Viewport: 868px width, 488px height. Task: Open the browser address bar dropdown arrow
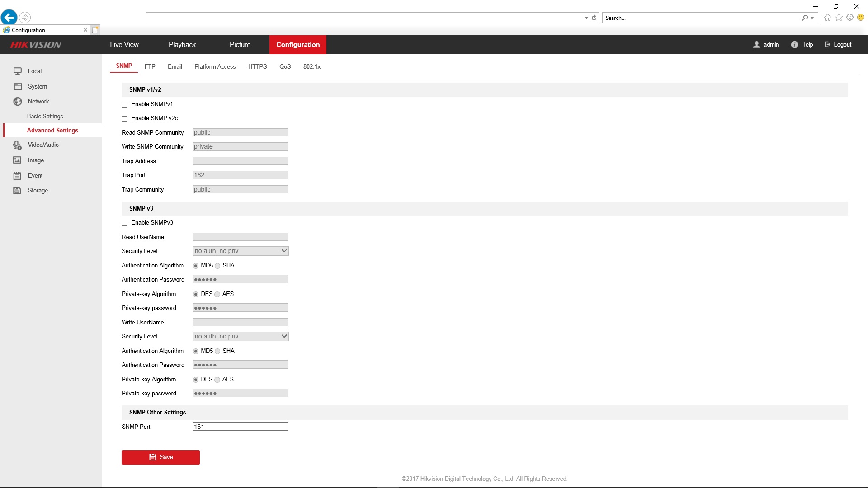(x=586, y=18)
